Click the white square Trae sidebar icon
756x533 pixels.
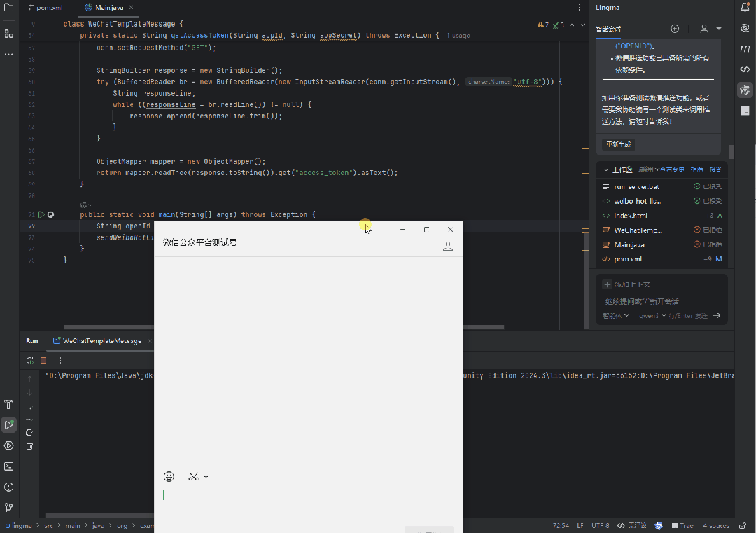tap(745, 111)
